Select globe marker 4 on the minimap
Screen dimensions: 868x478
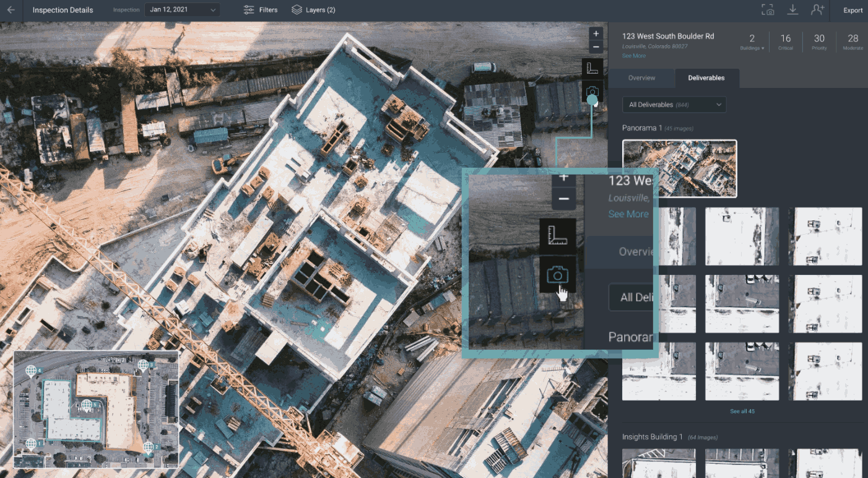tap(31, 370)
